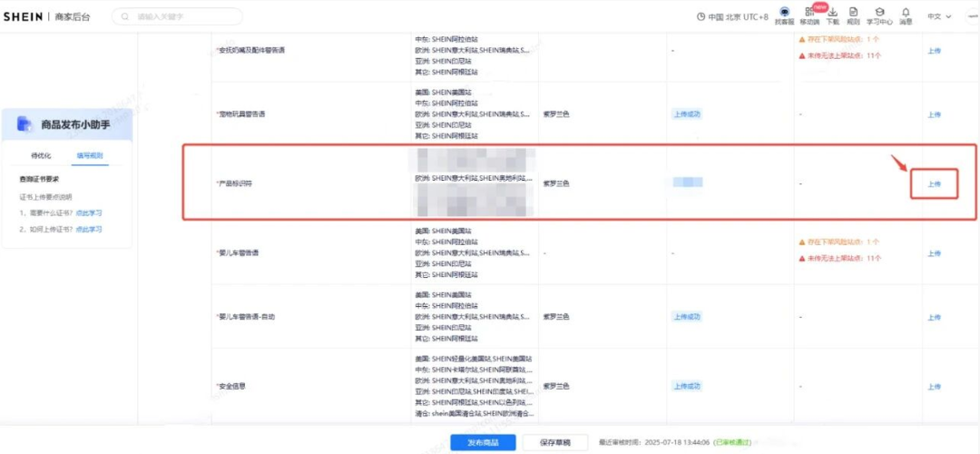Focus the keyword search input field
Viewport: 980px width, 454px height.
(x=178, y=17)
